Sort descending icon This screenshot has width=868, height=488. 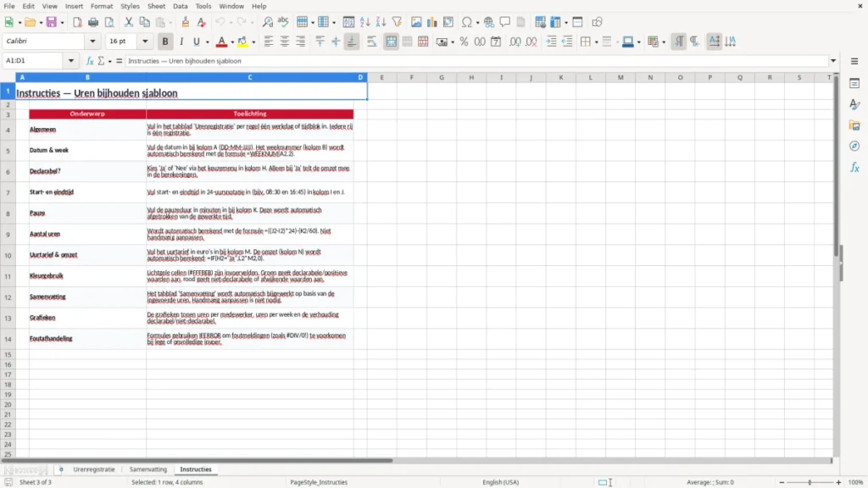point(381,22)
